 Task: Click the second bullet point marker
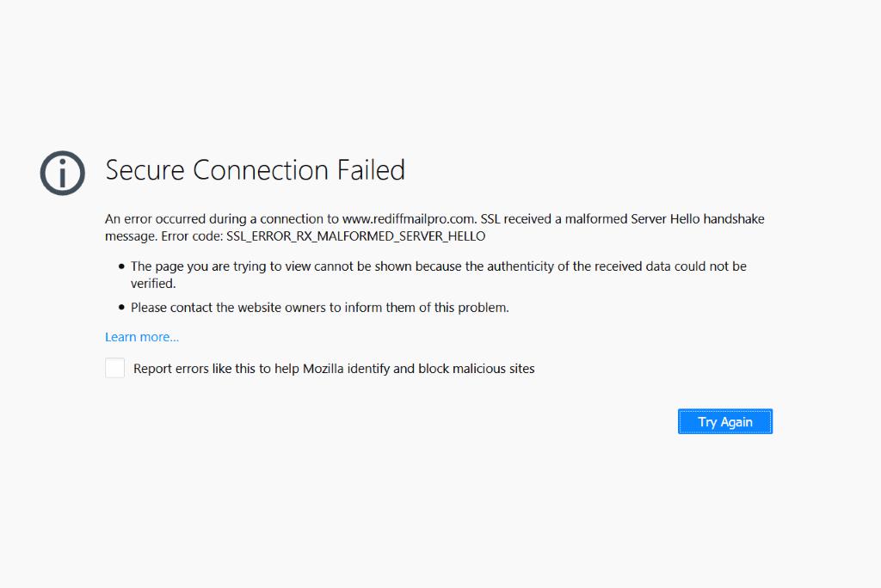tap(122, 308)
